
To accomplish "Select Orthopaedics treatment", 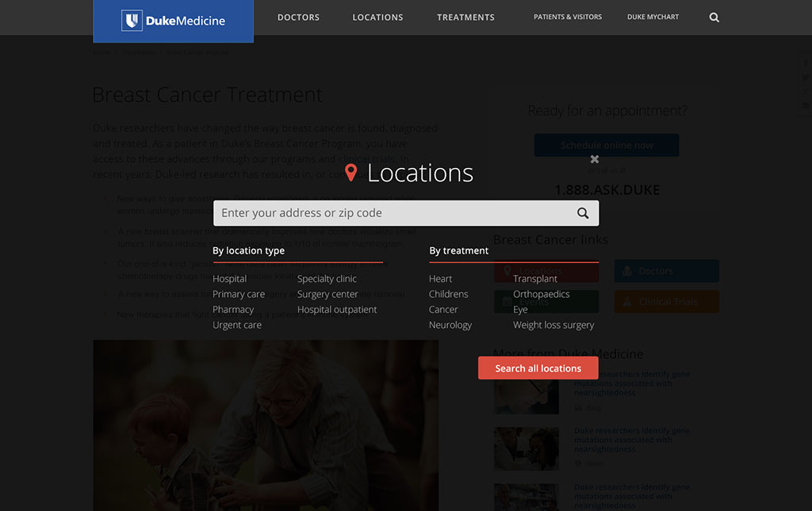I will click(541, 294).
